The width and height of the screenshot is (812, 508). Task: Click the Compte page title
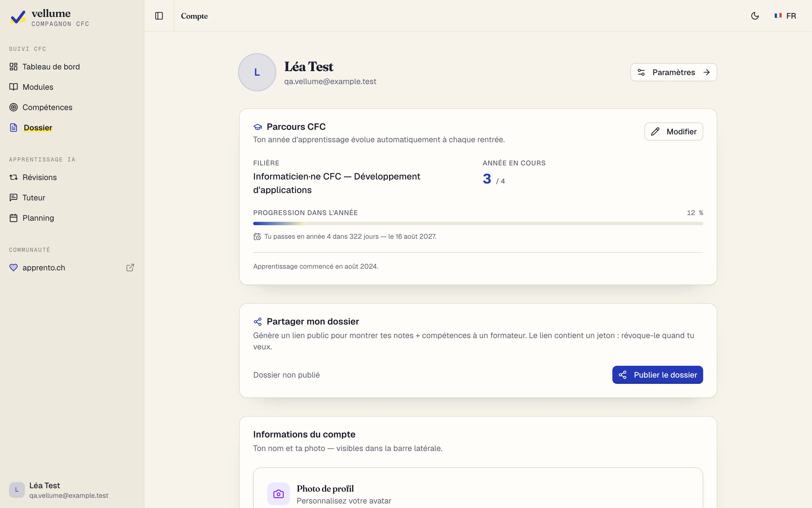194,16
